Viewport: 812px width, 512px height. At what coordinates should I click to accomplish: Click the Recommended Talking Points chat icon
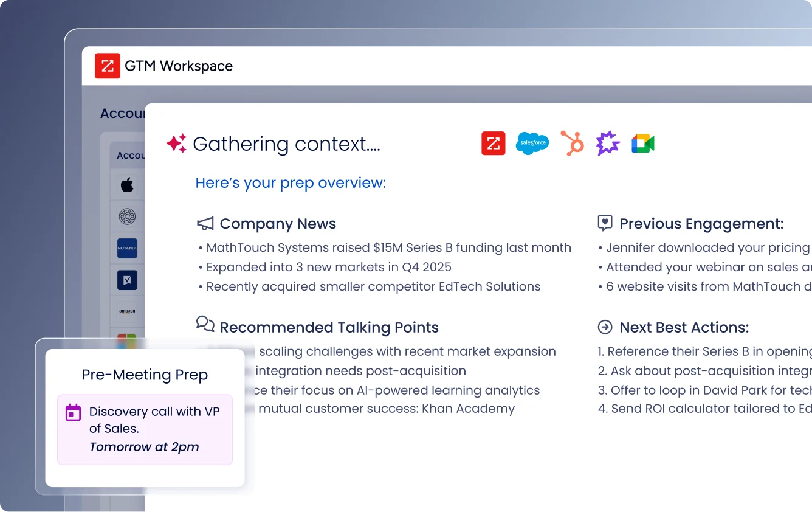pyautogui.click(x=205, y=324)
